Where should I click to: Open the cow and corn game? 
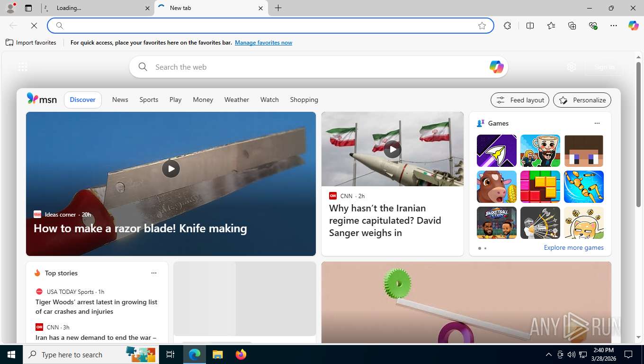click(497, 187)
